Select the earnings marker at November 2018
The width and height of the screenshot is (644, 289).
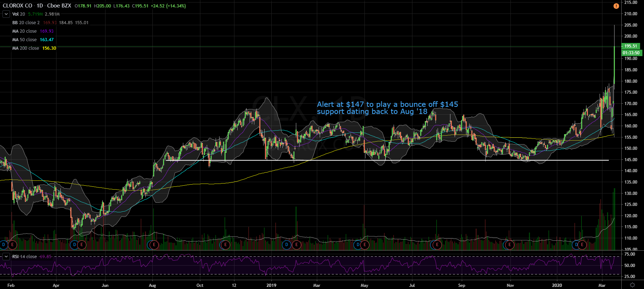tap(225, 245)
